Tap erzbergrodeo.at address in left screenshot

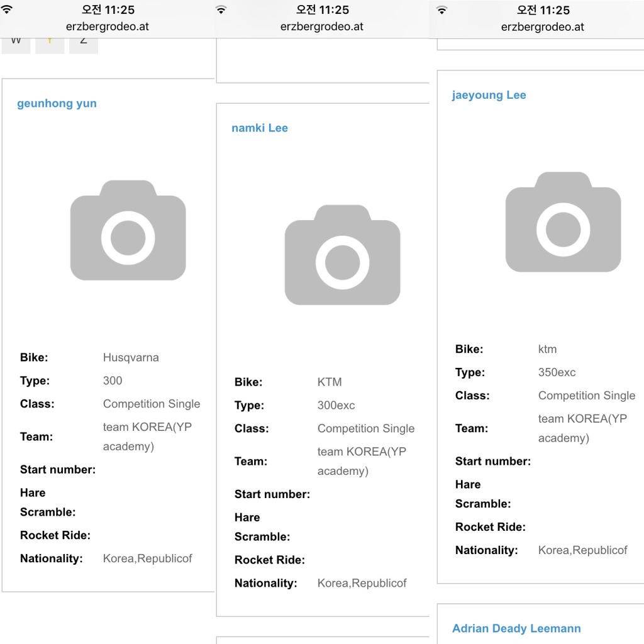pos(107,26)
